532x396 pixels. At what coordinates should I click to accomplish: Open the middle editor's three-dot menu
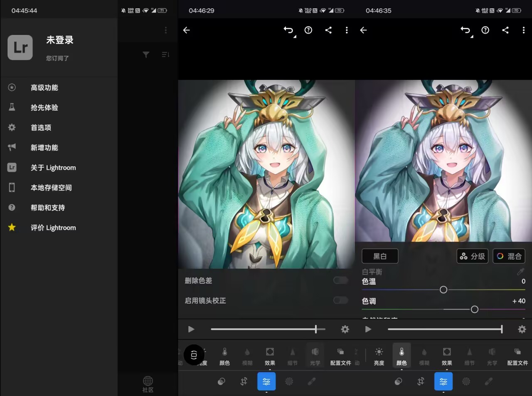(347, 30)
